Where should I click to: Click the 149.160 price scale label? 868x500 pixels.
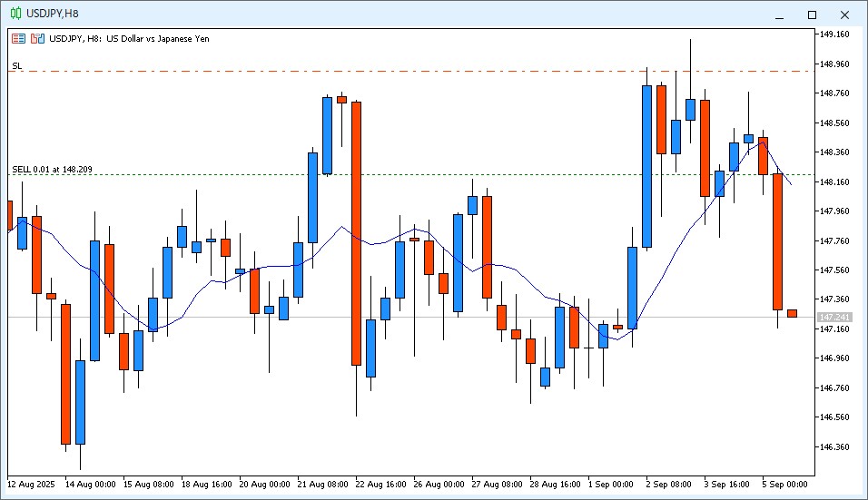point(834,34)
